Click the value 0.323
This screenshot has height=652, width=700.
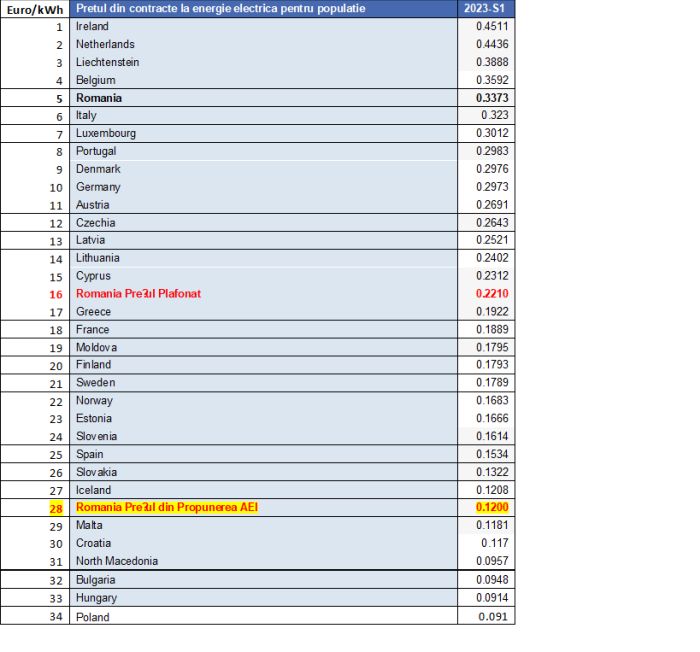click(495, 115)
